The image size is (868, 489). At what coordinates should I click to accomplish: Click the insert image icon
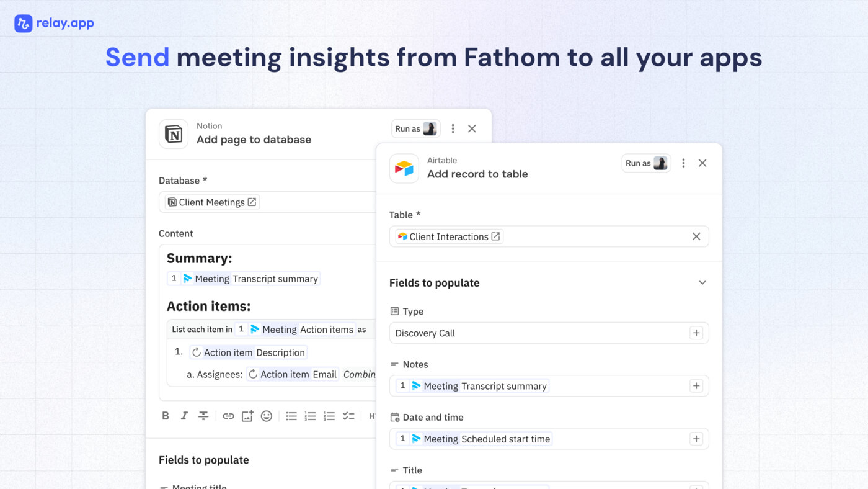pyautogui.click(x=247, y=416)
